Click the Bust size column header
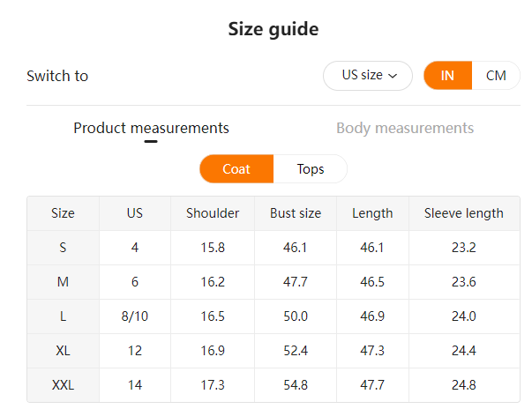 [296, 213]
